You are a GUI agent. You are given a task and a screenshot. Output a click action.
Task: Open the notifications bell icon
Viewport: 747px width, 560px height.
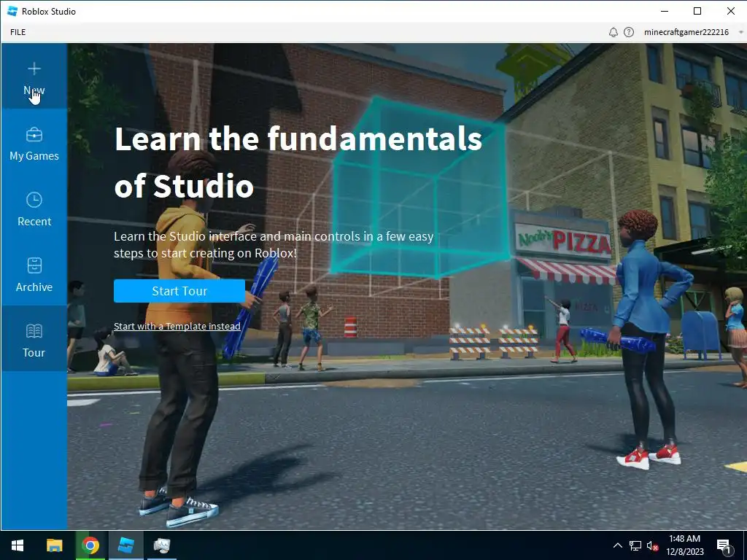[613, 32]
